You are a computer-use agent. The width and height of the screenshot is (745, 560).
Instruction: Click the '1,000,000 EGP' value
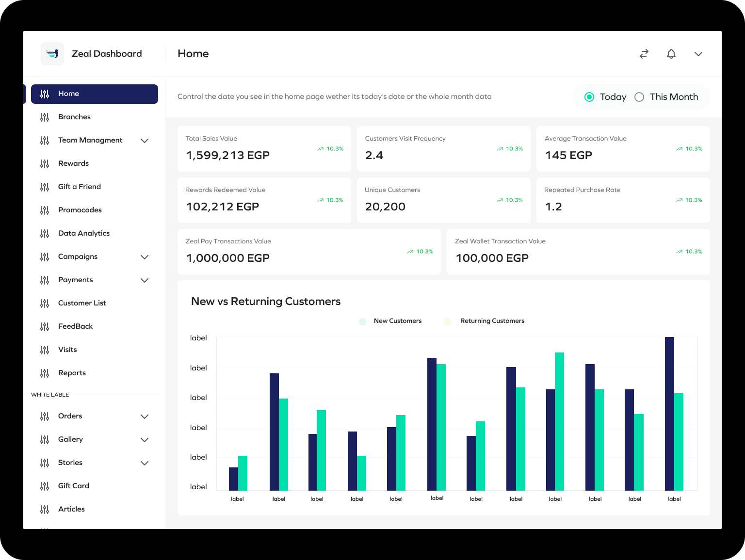click(228, 258)
